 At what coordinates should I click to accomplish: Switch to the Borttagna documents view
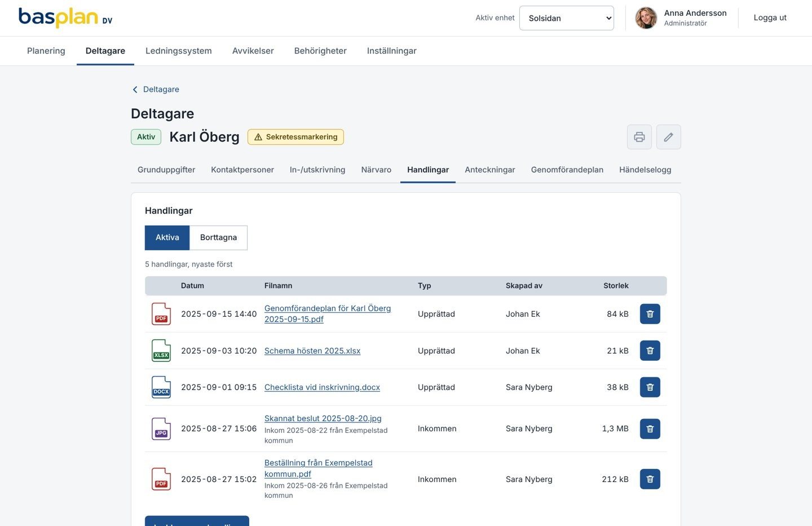(218, 238)
